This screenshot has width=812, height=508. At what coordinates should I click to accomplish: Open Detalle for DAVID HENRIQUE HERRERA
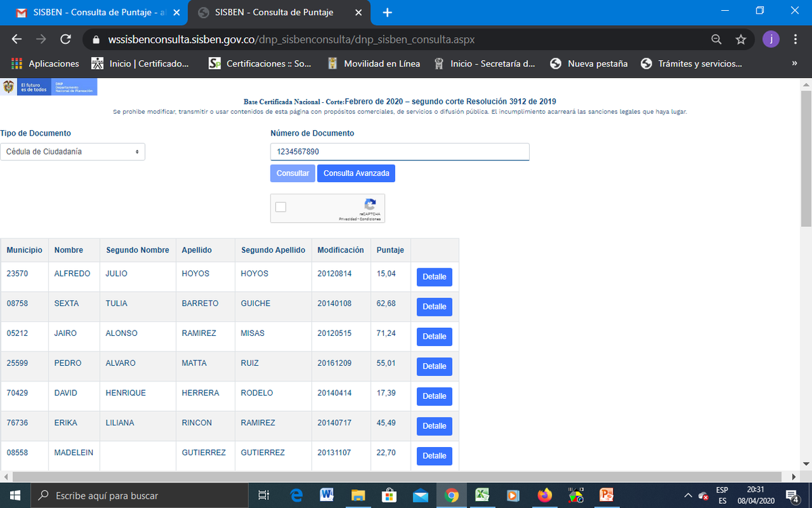coord(434,396)
